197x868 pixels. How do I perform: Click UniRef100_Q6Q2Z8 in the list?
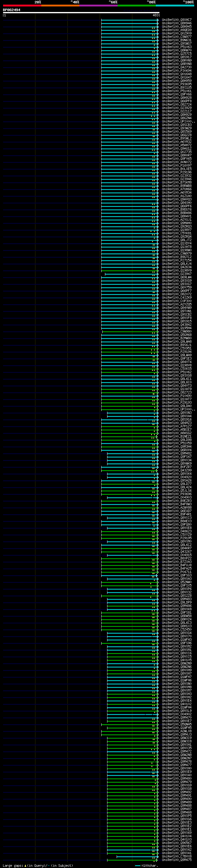tap(177, 135)
